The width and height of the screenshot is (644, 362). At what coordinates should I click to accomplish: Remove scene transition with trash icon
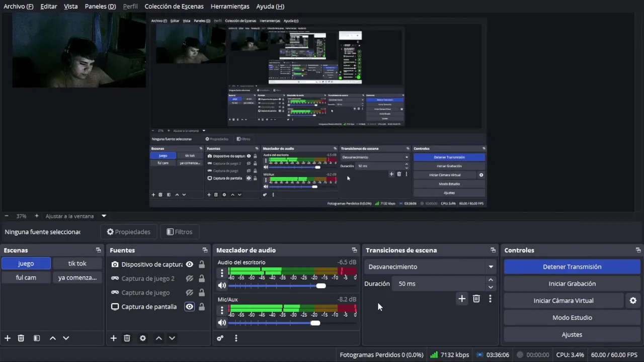476,299
